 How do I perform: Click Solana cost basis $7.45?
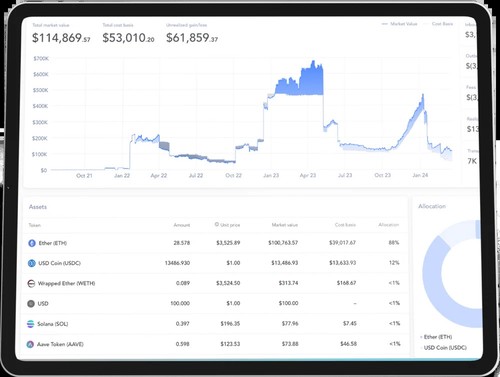[x=350, y=324]
